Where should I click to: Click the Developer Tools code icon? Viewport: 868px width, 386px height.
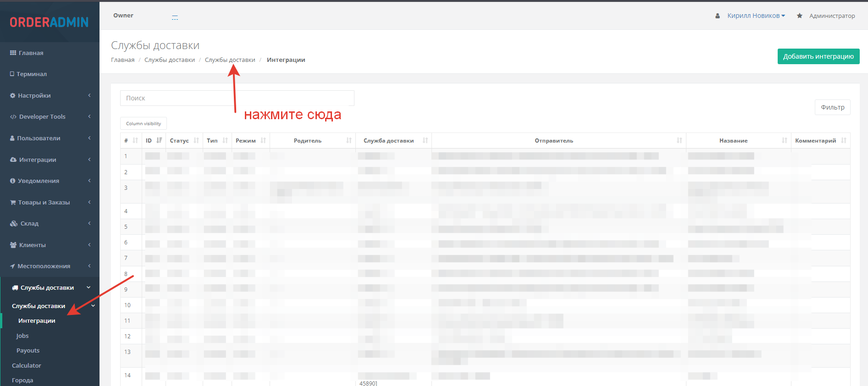(13, 116)
